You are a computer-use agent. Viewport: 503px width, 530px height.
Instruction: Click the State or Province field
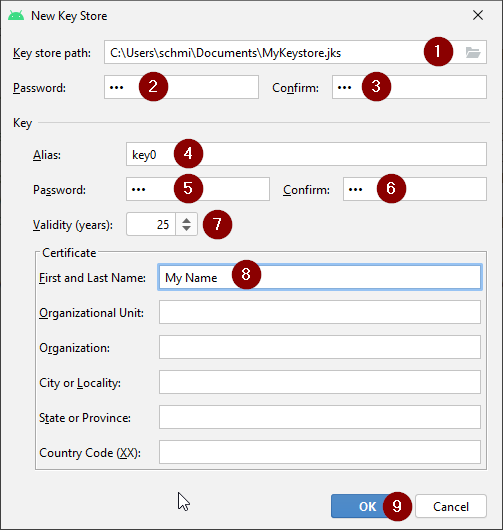point(320,417)
